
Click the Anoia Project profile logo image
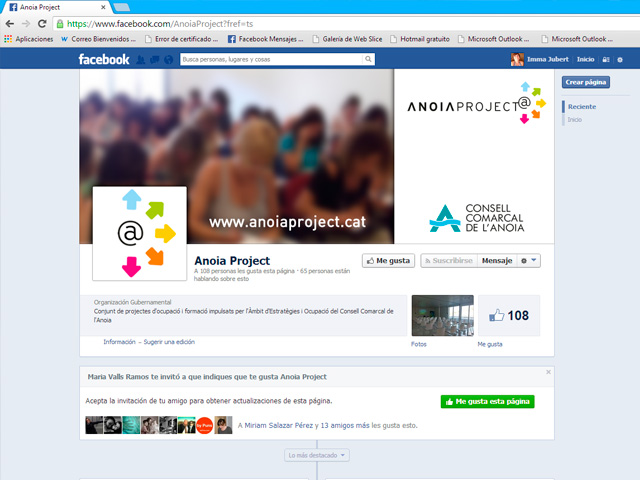point(140,233)
